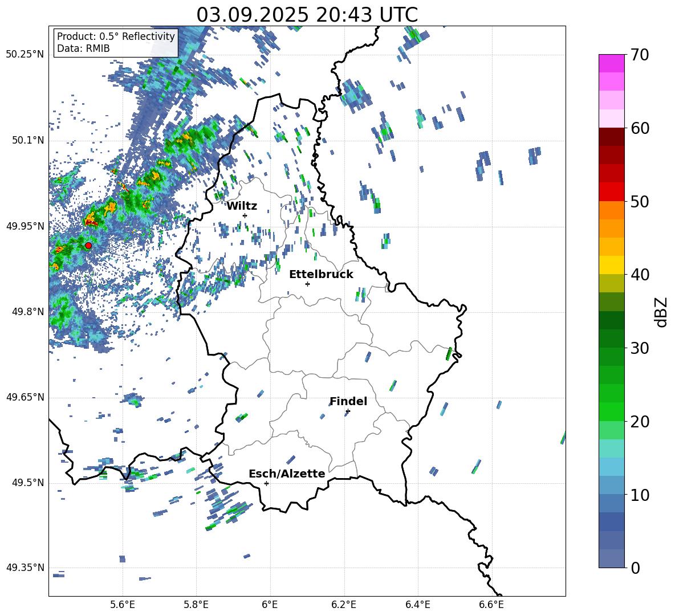The height and width of the screenshot is (616, 675).
Task: Click the colorbar 40 tick label
Action: [x=640, y=275]
